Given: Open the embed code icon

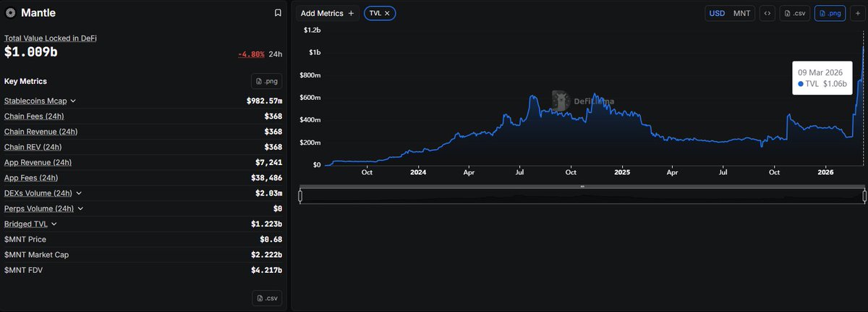Looking at the screenshot, I should tap(767, 13).
